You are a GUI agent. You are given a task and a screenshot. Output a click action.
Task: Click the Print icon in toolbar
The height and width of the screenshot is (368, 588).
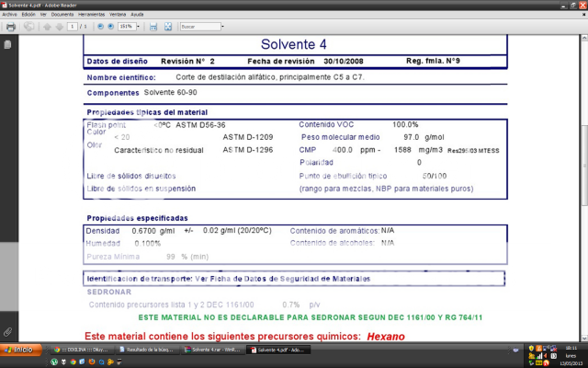(11, 27)
